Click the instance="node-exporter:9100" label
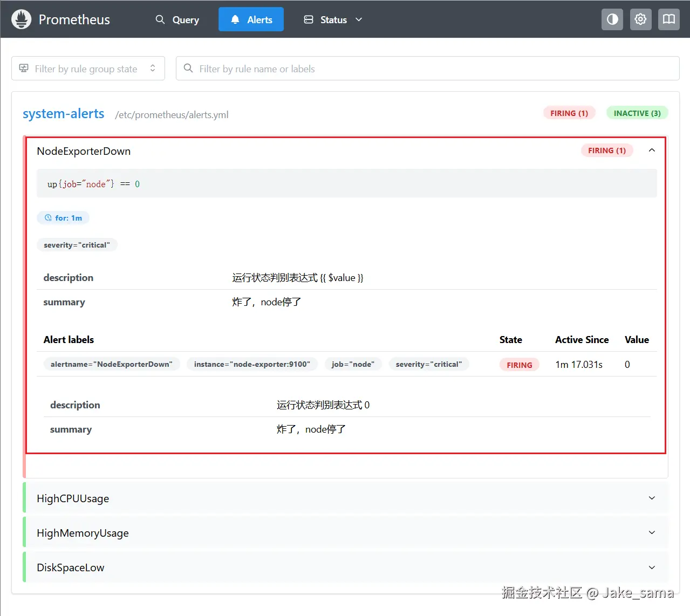The image size is (690, 616). (252, 364)
